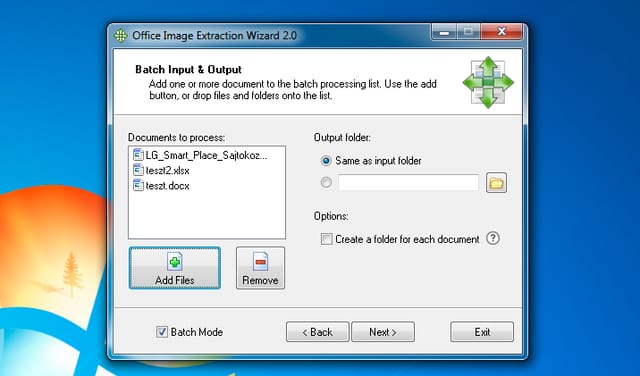Image resolution: width=640 pixels, height=376 pixels.
Task: Select the custom output folder radio button
Action: coord(326,182)
